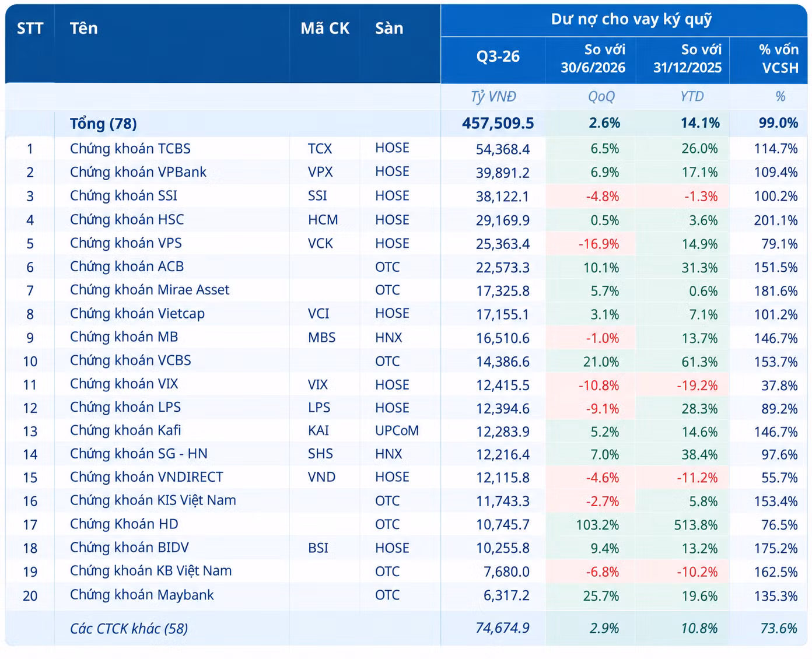
Task: Select 'Chứng khoán KB Việt Nam' name cell
Action: (x=150, y=571)
